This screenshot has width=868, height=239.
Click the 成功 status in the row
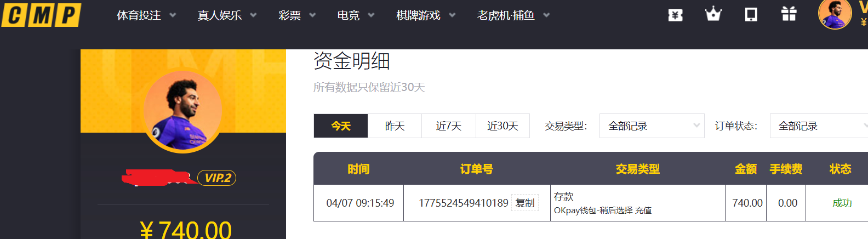coord(842,203)
